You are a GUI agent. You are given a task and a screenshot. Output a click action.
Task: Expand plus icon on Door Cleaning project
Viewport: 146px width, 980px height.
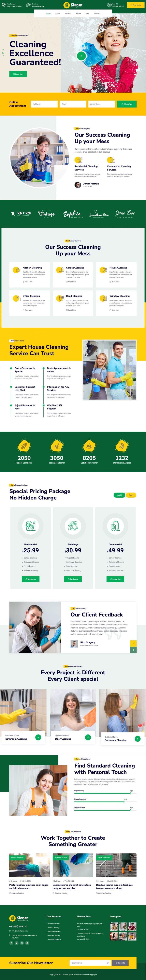(88, 737)
